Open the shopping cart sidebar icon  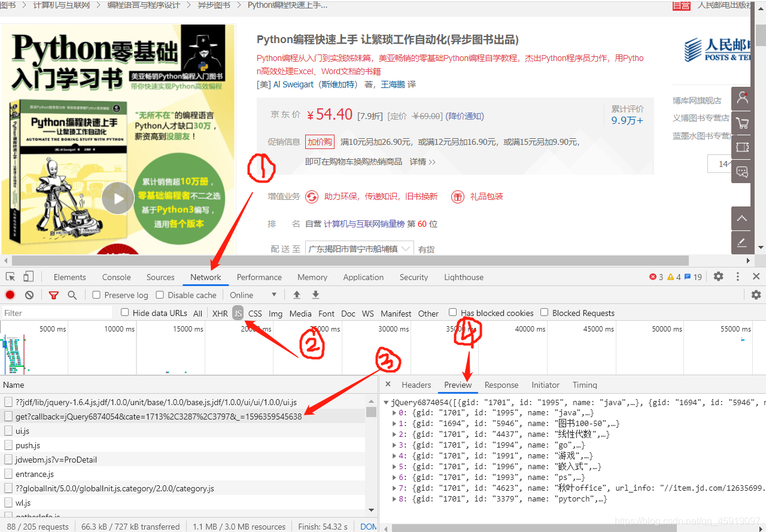[x=742, y=123]
